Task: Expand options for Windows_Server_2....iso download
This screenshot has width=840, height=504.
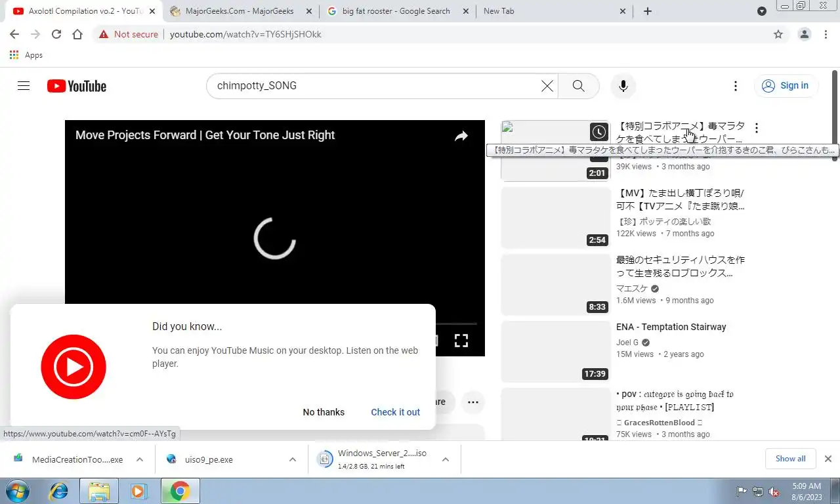Action: [x=445, y=459]
